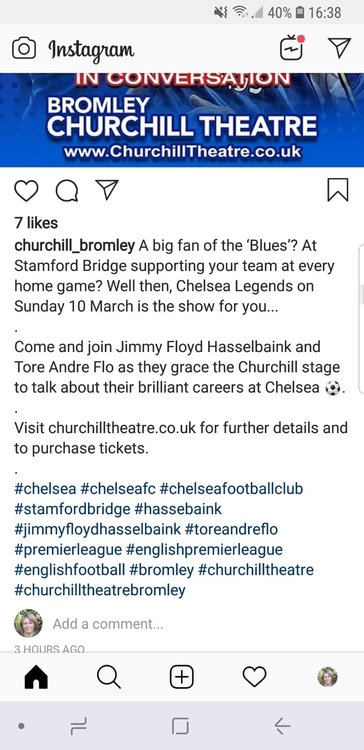This screenshot has height=750, width=364.
Task: Open Search tab magnifier icon
Action: click(109, 677)
